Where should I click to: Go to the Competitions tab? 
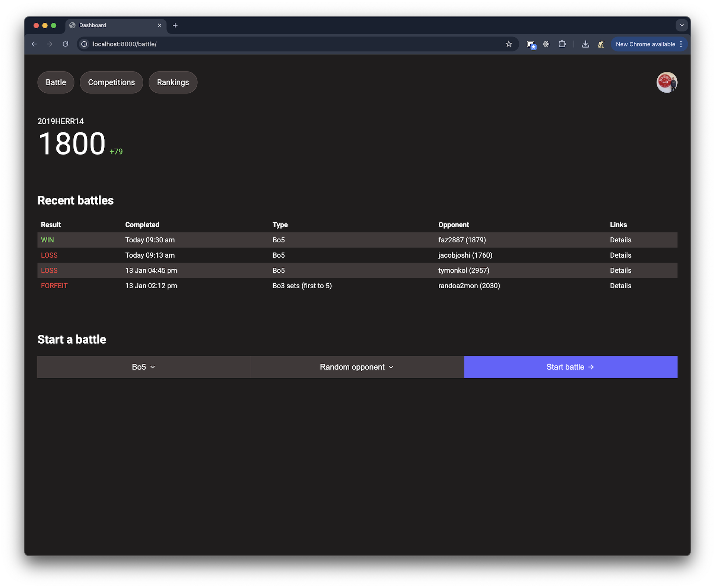(x=111, y=82)
